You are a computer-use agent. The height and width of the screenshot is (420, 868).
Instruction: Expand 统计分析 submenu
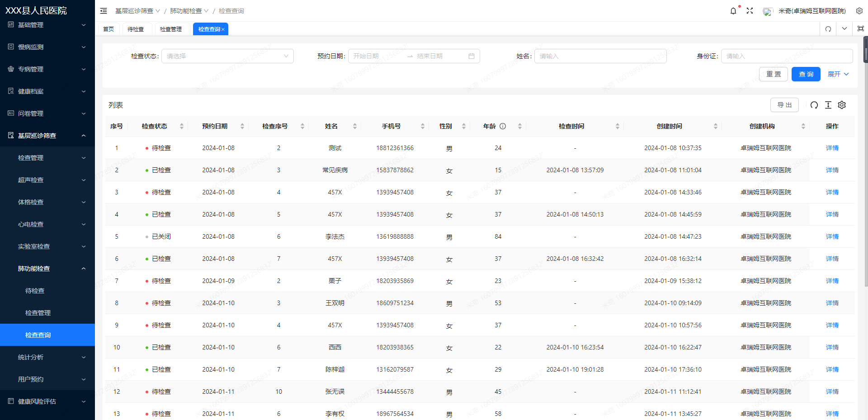[47, 357]
